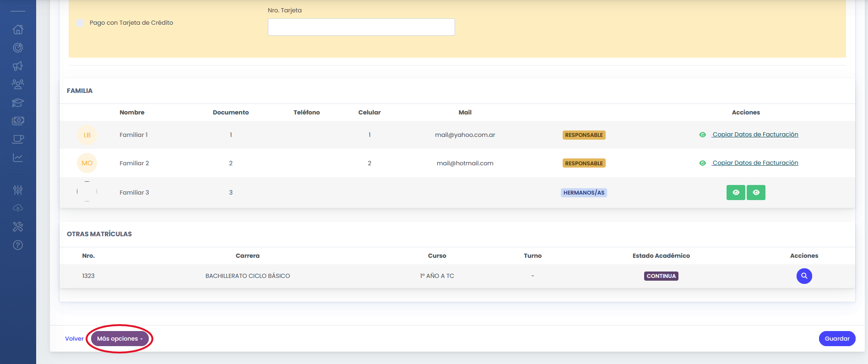Click the RESPONSABLE badge in Familiar 1 row
868x364 pixels.
[x=584, y=135]
